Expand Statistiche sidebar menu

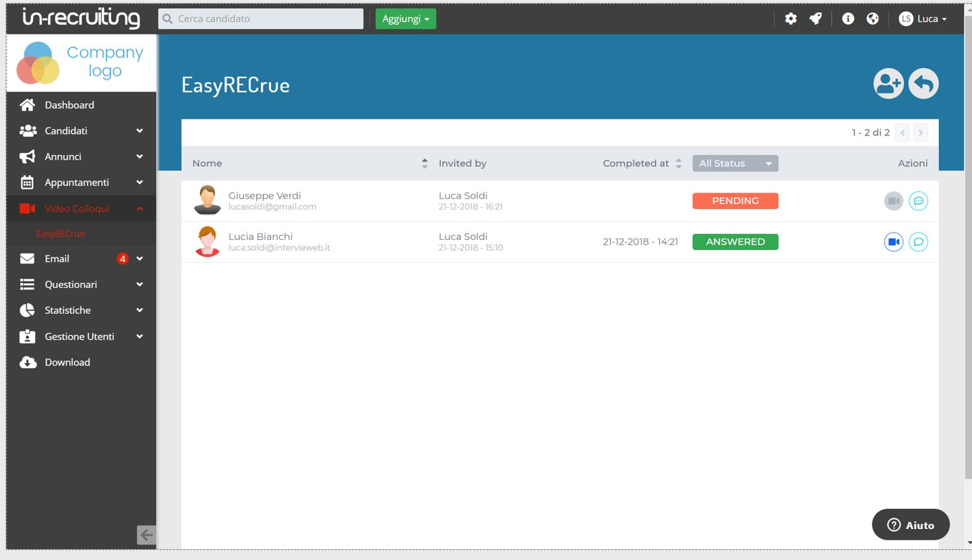(82, 311)
